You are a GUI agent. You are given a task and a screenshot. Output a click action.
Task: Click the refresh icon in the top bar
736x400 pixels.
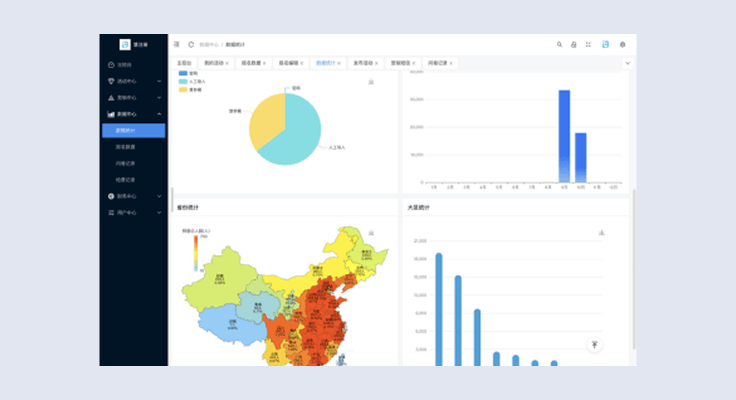coord(191,44)
